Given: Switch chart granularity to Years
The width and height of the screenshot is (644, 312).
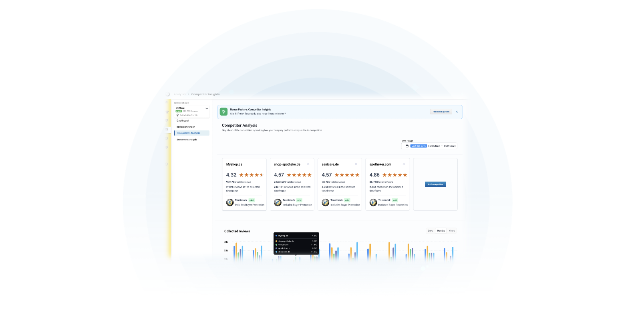Looking at the screenshot, I should (x=452, y=231).
